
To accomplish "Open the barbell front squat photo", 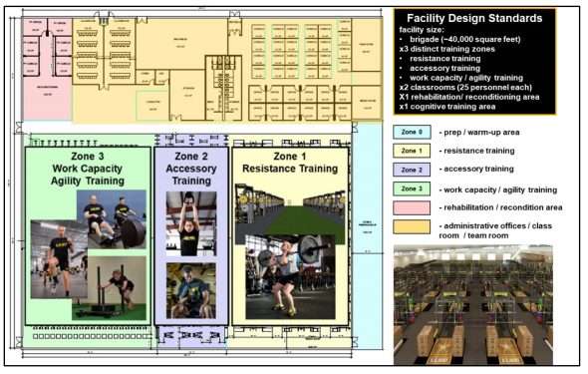I will (x=290, y=277).
